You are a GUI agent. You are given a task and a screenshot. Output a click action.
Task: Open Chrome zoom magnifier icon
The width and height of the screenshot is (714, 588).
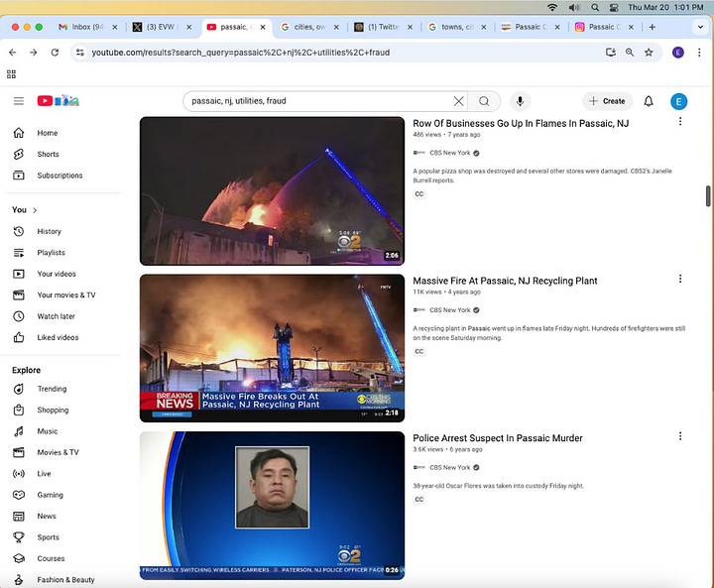[x=630, y=53]
